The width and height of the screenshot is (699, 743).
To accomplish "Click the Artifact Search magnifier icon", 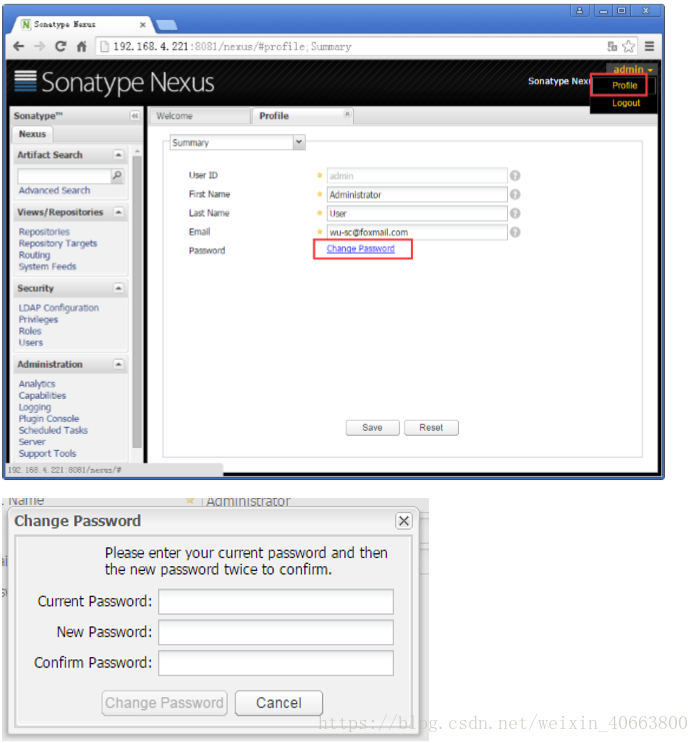I will (x=117, y=176).
